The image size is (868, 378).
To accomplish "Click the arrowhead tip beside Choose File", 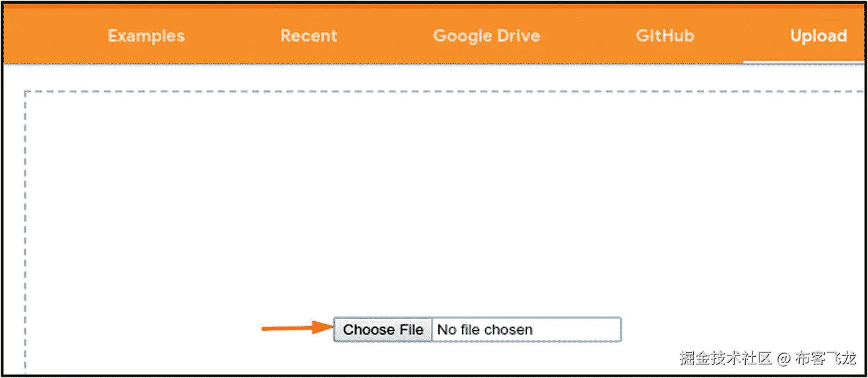I will pos(327,328).
